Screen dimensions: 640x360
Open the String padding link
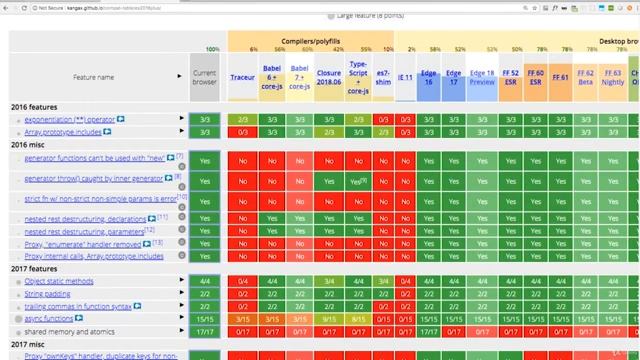coord(47,294)
